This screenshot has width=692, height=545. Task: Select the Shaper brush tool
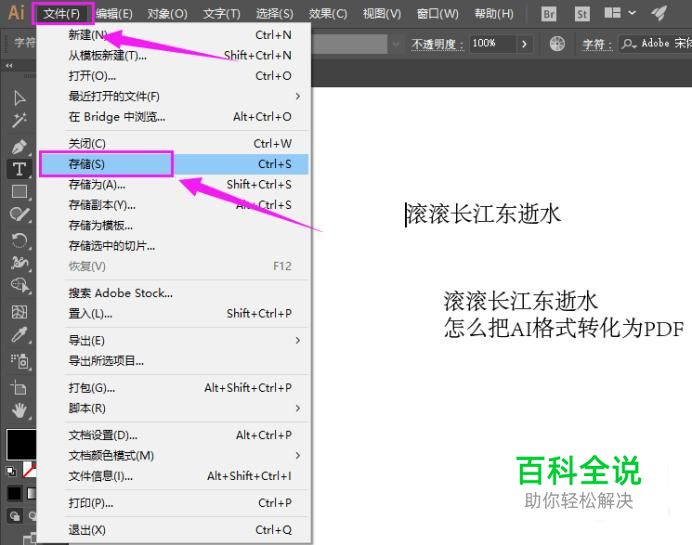[19, 215]
